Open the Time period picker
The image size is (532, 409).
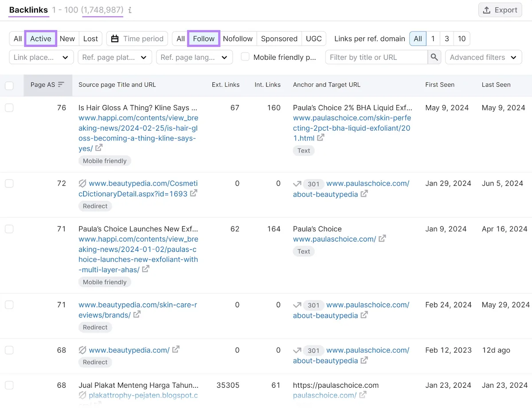(x=137, y=39)
